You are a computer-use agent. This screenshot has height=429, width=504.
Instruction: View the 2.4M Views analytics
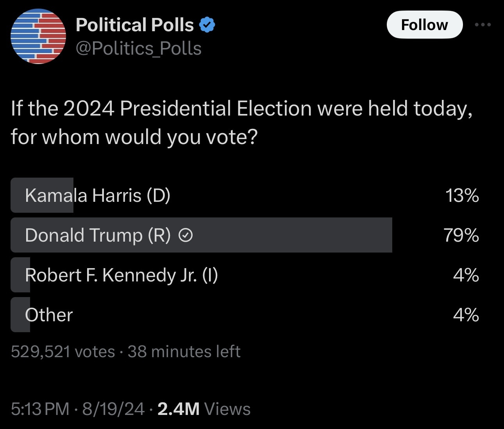pyautogui.click(x=204, y=409)
